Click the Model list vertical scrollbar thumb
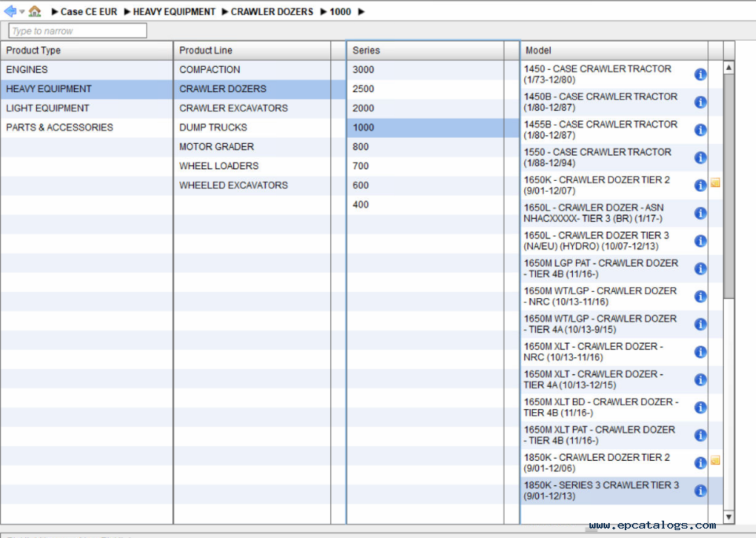Viewport: 756px width, 538px height. click(729, 186)
